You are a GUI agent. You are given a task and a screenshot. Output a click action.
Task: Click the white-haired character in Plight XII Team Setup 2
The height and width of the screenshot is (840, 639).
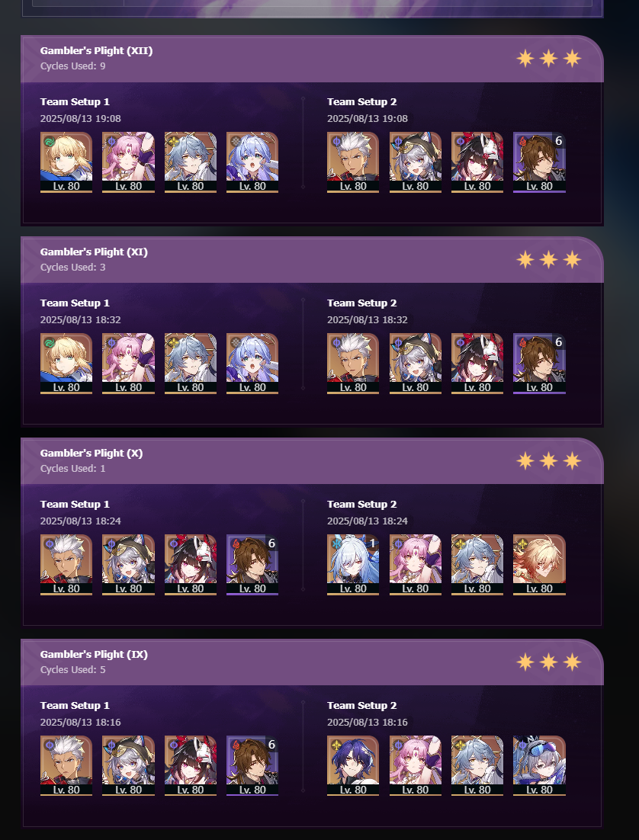tap(353, 162)
